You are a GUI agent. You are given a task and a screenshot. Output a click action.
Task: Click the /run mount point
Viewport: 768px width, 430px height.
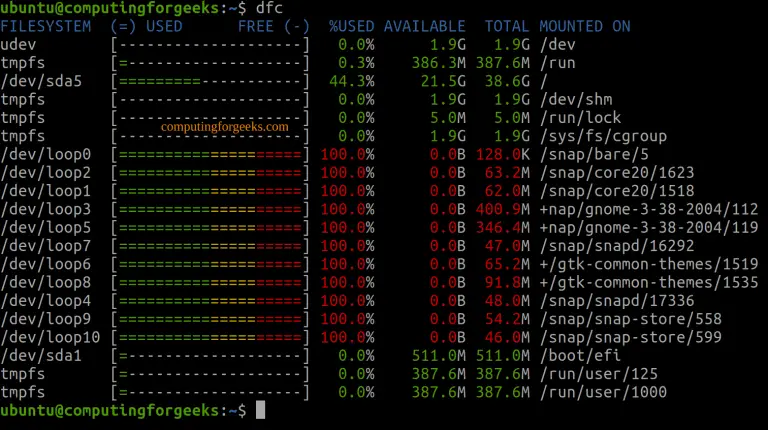557,63
